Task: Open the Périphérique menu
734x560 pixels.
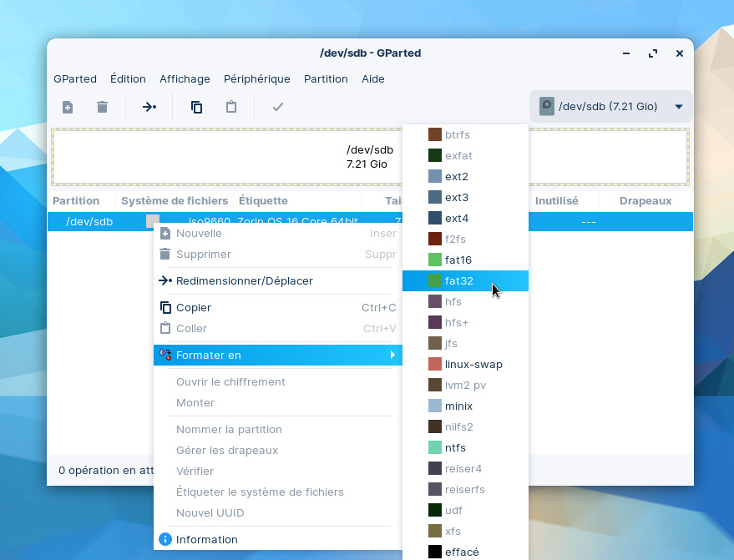Action: 256,78
